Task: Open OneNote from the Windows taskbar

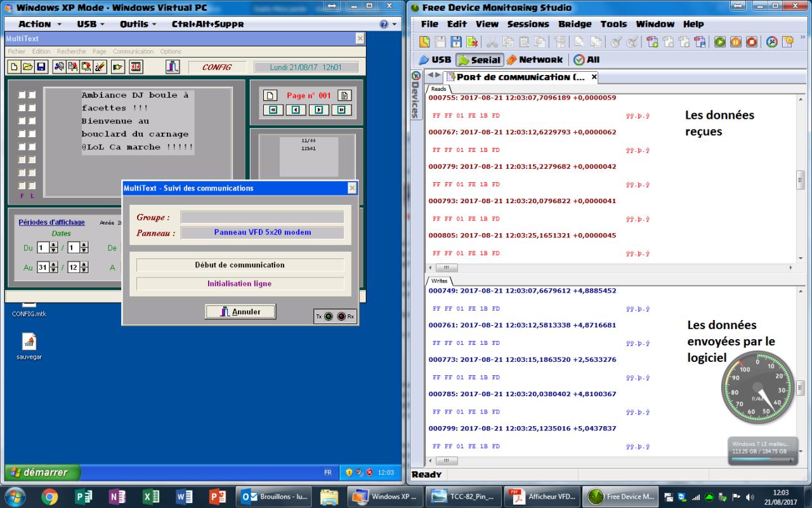Action: pyautogui.click(x=117, y=496)
